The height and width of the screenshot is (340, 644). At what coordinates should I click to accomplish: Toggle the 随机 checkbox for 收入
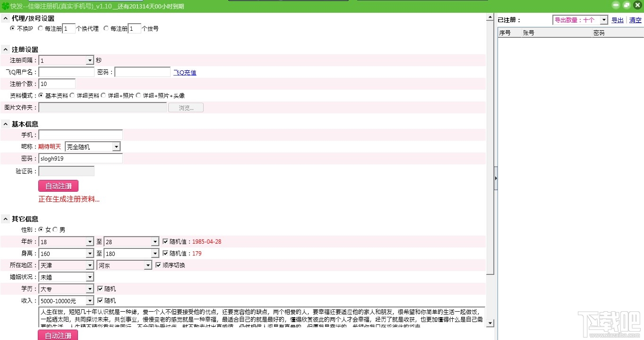pyautogui.click(x=100, y=300)
